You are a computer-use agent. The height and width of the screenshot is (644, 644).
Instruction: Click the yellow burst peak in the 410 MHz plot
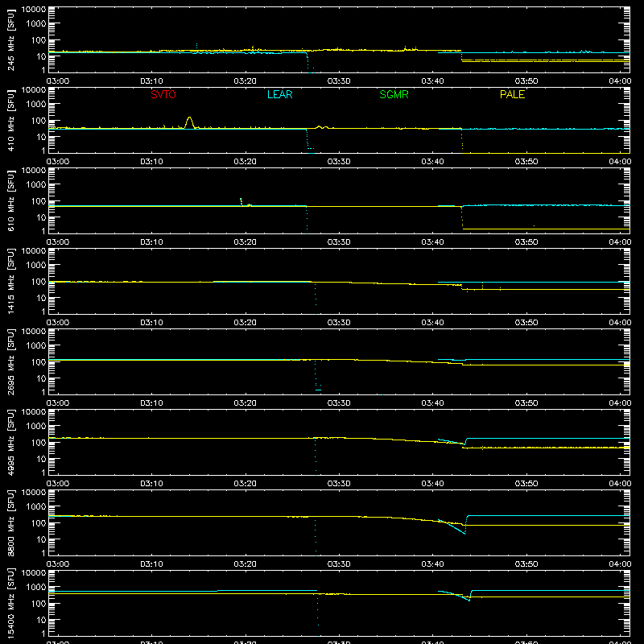[189, 122]
